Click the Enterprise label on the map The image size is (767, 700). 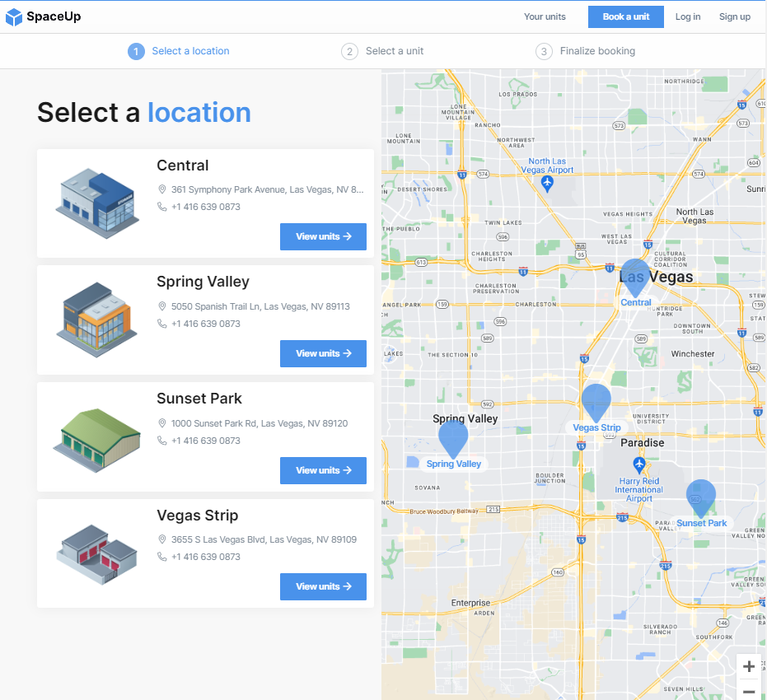(x=470, y=603)
